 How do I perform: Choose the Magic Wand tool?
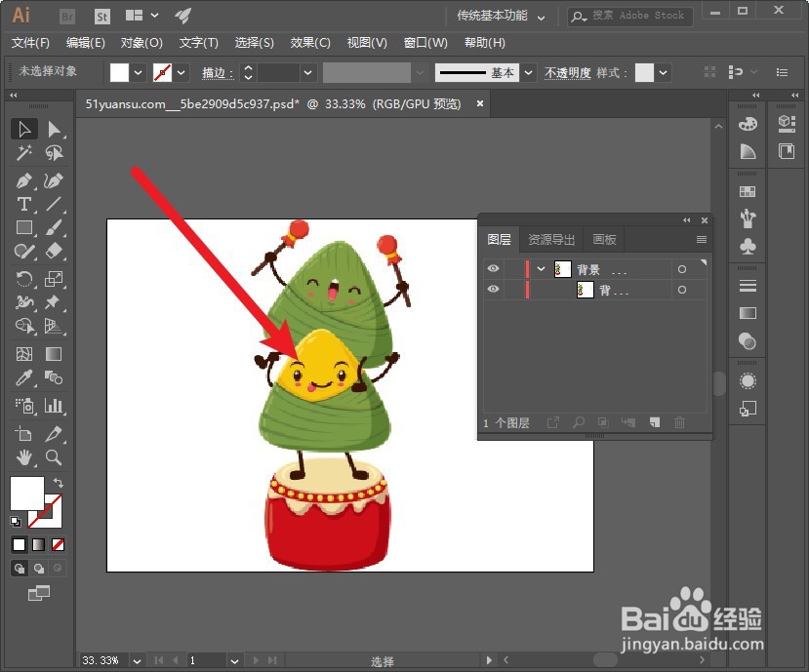tap(23, 153)
